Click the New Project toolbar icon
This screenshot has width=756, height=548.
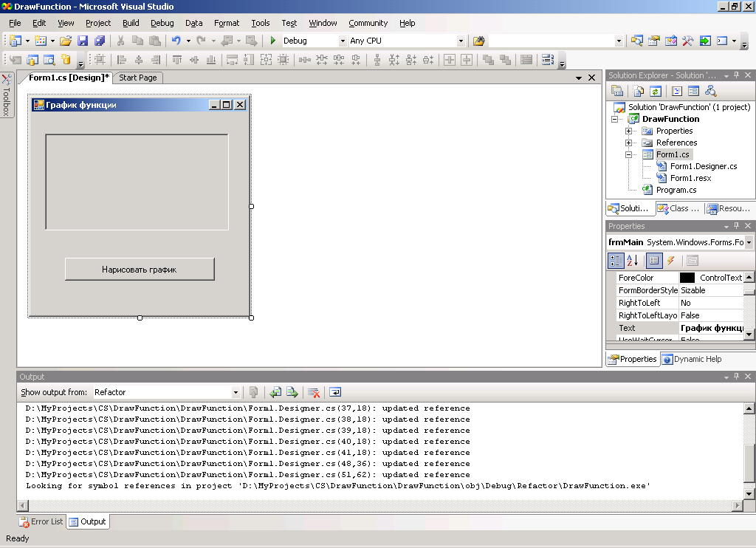16,41
